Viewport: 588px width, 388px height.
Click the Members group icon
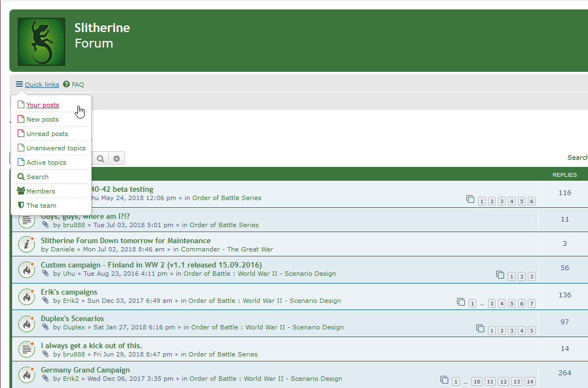point(21,191)
